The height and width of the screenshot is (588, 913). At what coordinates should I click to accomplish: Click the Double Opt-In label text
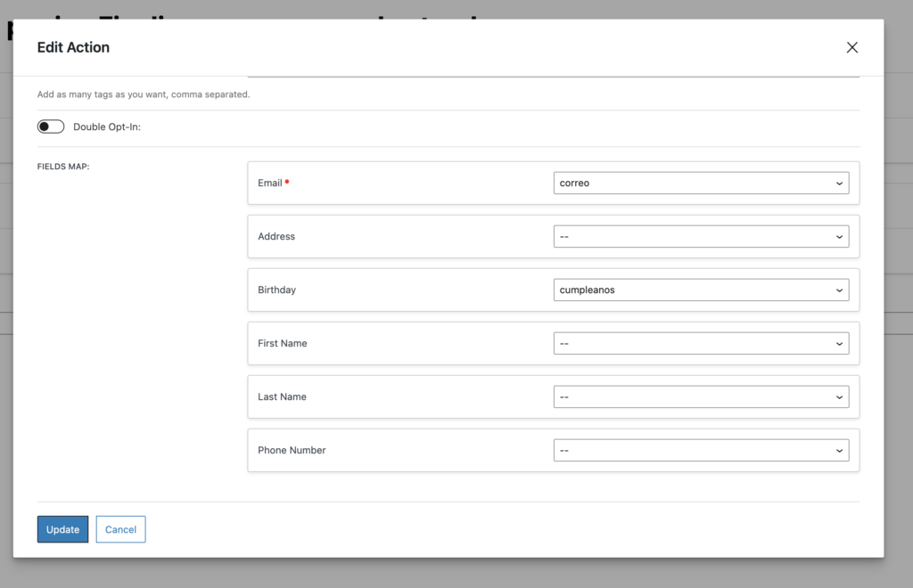[x=107, y=127]
